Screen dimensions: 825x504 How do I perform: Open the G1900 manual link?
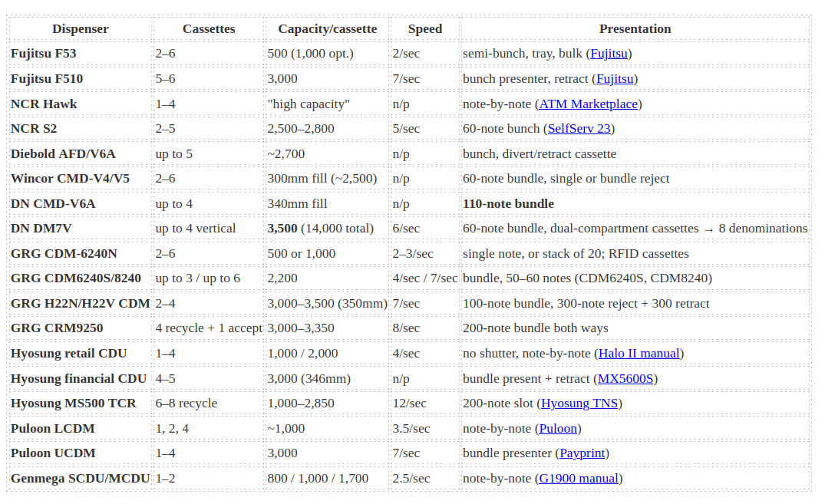579,479
